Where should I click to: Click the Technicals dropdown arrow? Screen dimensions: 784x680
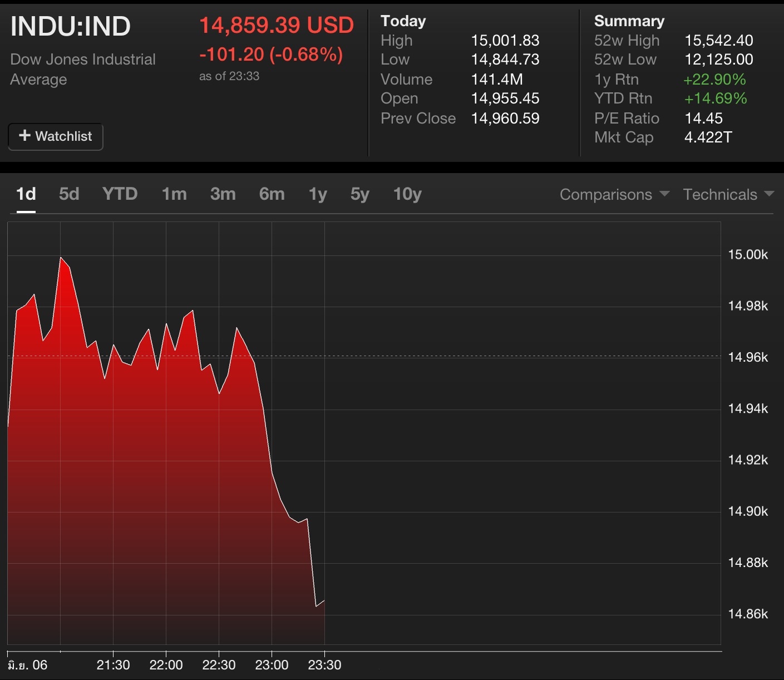tap(769, 194)
